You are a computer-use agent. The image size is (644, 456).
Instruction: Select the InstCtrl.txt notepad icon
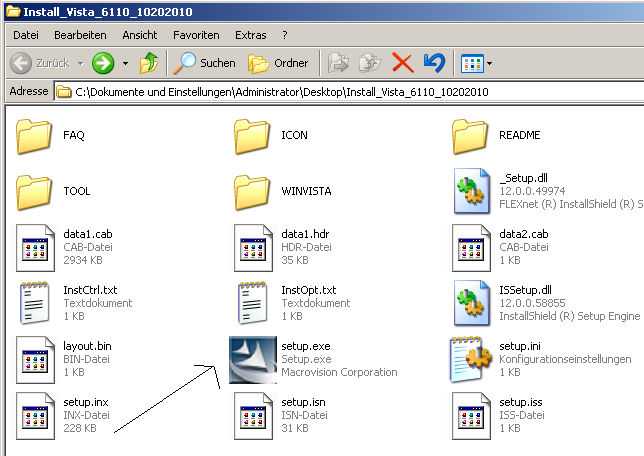(34, 303)
